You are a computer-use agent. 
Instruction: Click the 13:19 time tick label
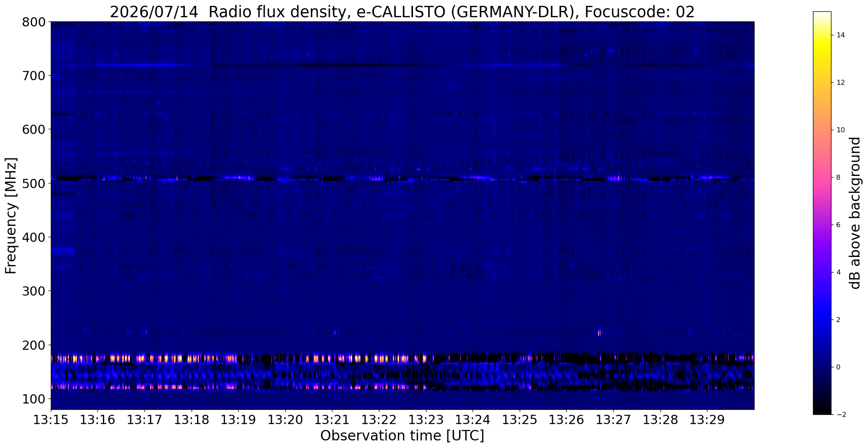pos(239,420)
